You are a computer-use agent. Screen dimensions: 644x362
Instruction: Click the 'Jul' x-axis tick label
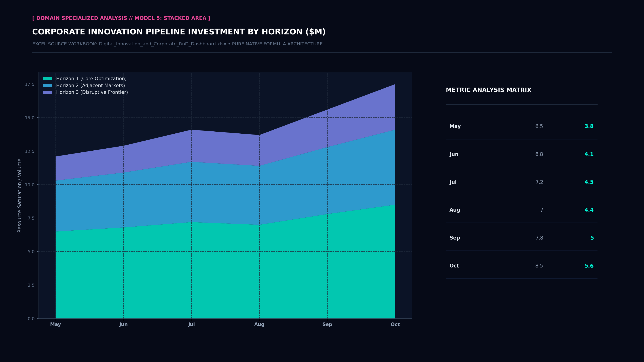(191, 324)
